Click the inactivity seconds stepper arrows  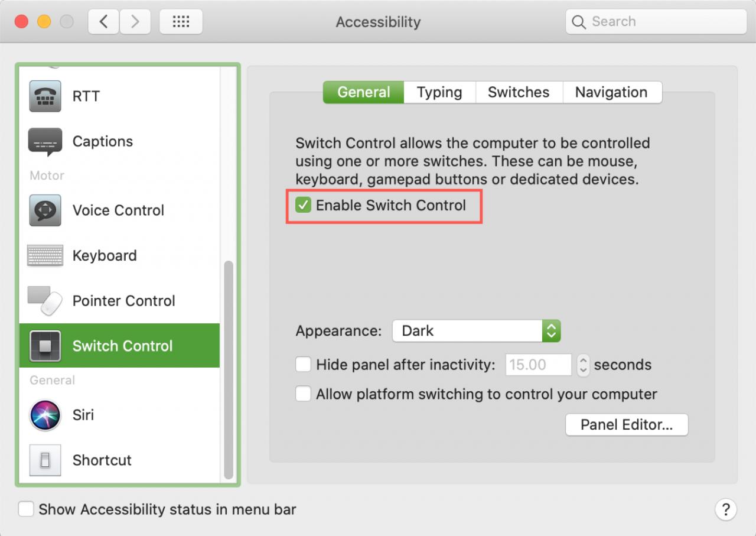[583, 365]
